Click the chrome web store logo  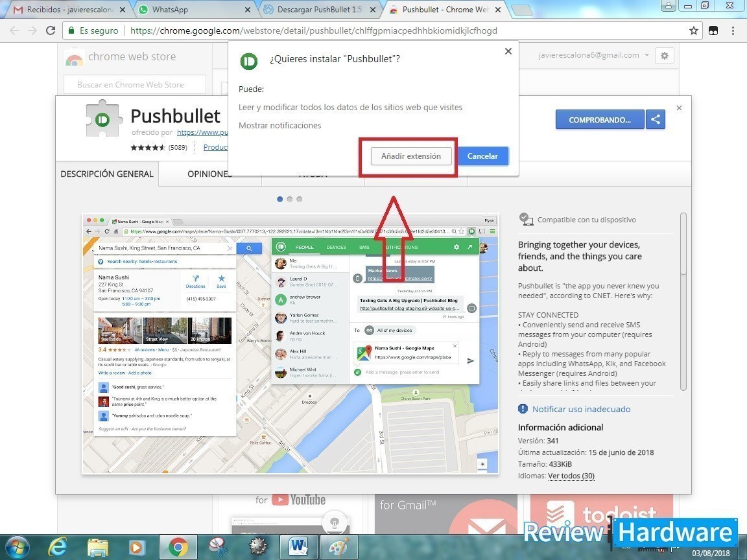(x=121, y=58)
